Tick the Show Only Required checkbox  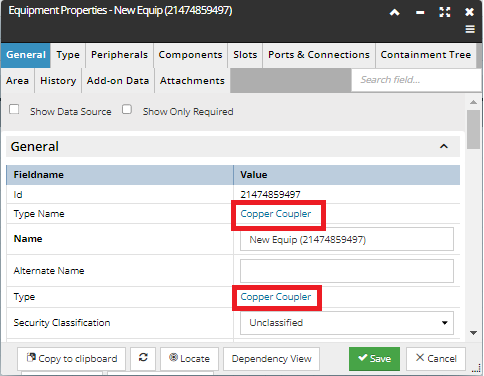127,109
